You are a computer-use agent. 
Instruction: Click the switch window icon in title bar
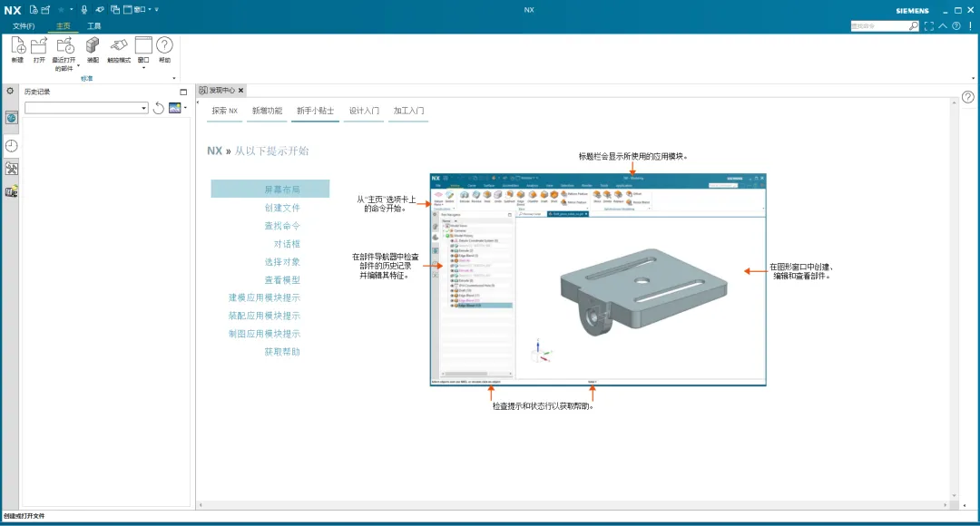pos(115,9)
